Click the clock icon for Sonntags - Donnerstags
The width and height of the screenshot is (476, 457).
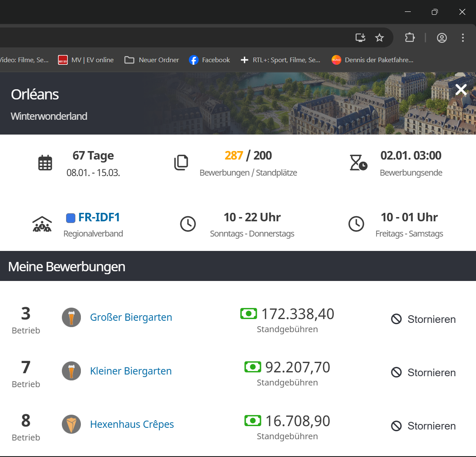click(x=188, y=224)
